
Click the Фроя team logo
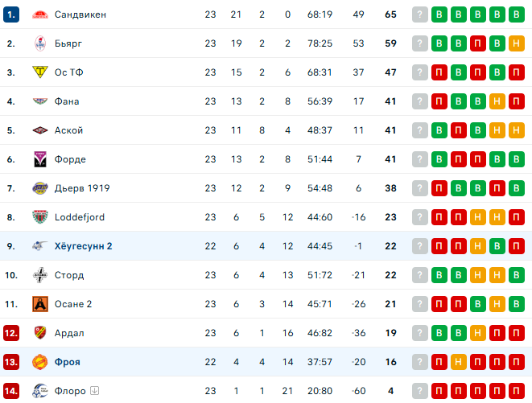39,362
